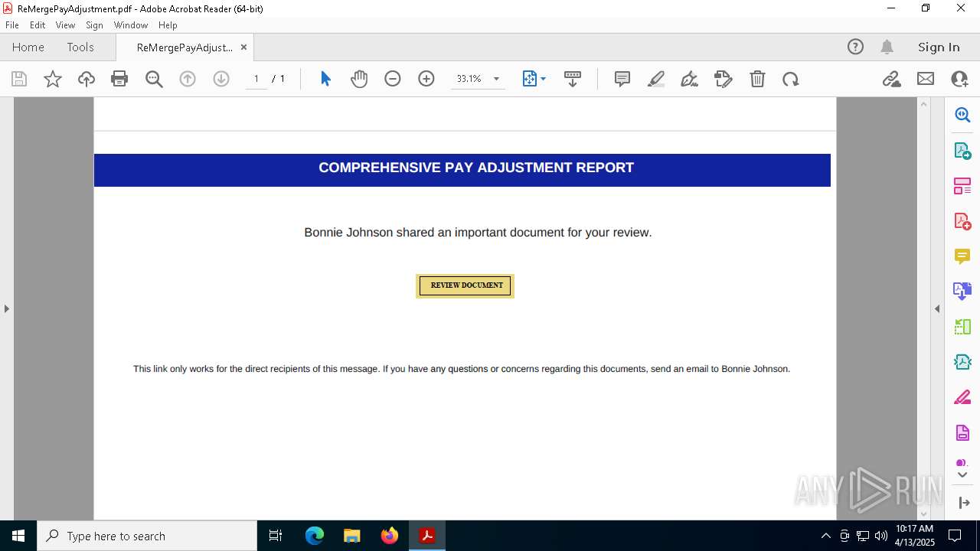Upload file to cloud icon
This screenshot has width=980, height=551.
[87, 79]
